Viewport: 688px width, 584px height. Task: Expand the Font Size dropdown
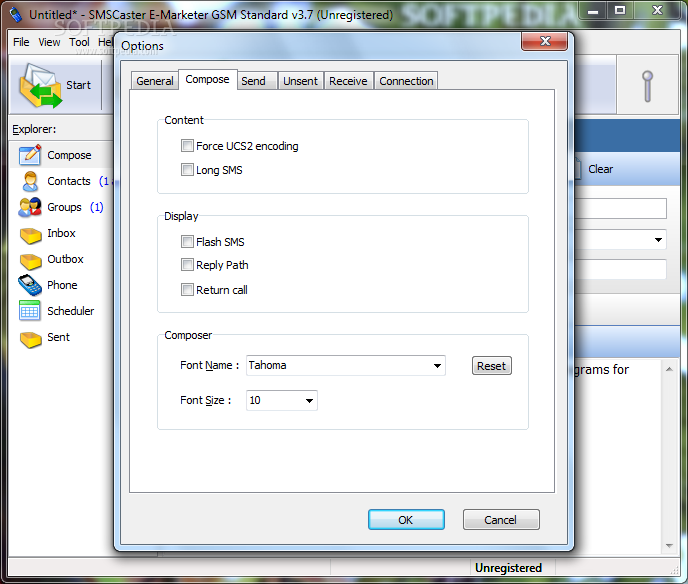[x=309, y=400]
